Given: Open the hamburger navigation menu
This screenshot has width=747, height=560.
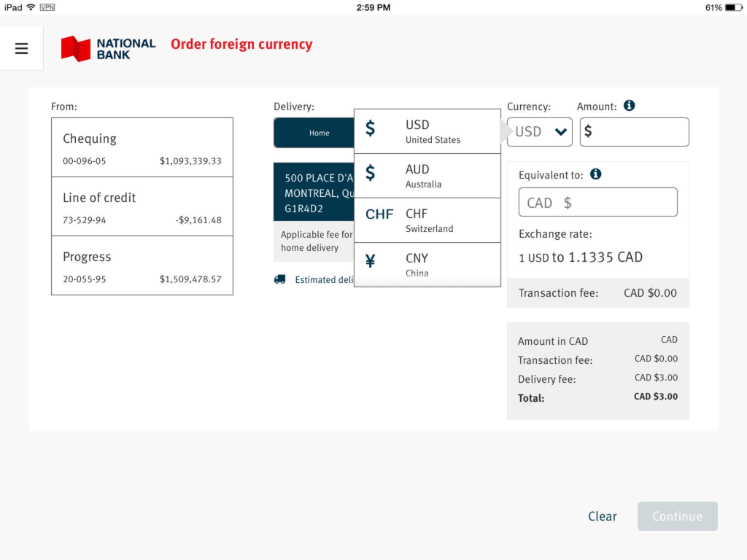Looking at the screenshot, I should tap(21, 48).
